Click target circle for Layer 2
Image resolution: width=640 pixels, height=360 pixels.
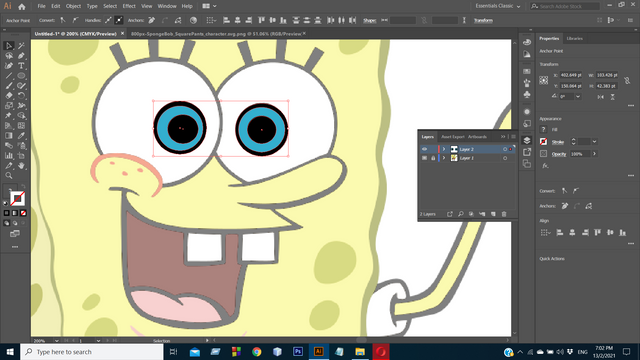[x=505, y=149]
